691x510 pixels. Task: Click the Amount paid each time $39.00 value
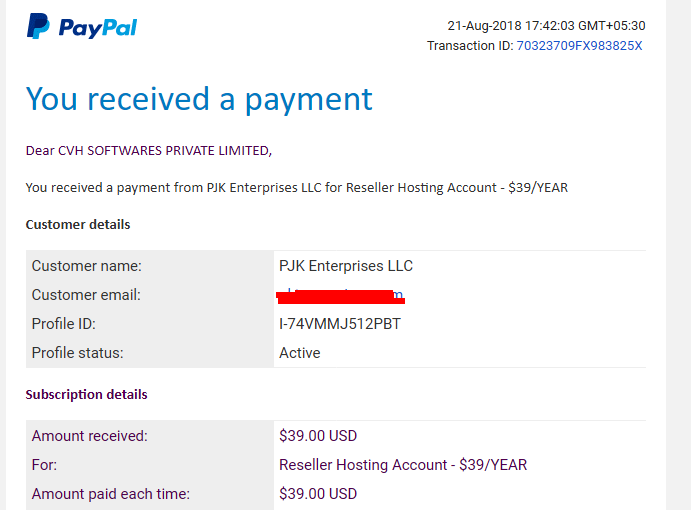(x=318, y=494)
